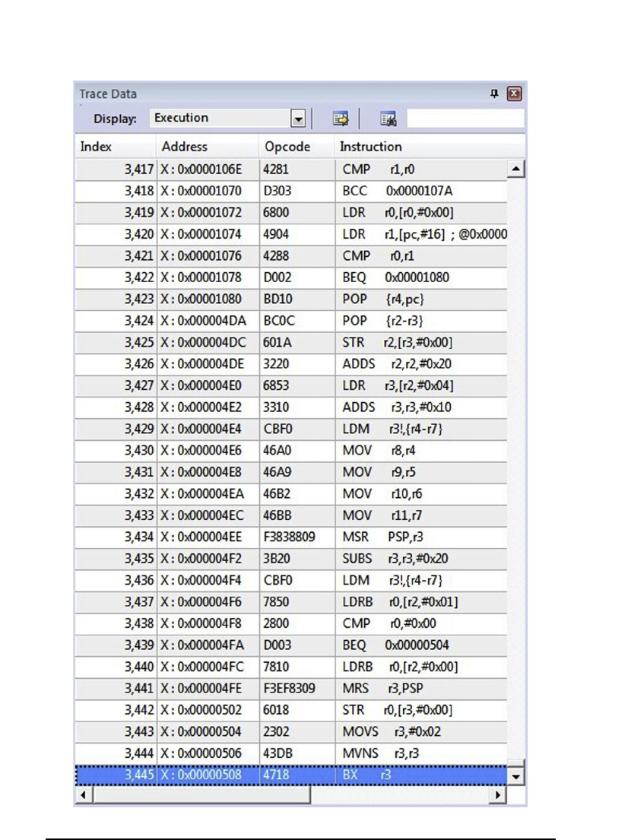The width and height of the screenshot is (634, 840).
Task: Click horizontal scrollbar left arrow
Action: (x=83, y=794)
